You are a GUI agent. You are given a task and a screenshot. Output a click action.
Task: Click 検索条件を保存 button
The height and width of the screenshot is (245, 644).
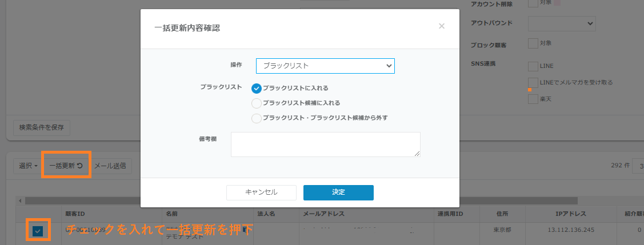[41, 127]
